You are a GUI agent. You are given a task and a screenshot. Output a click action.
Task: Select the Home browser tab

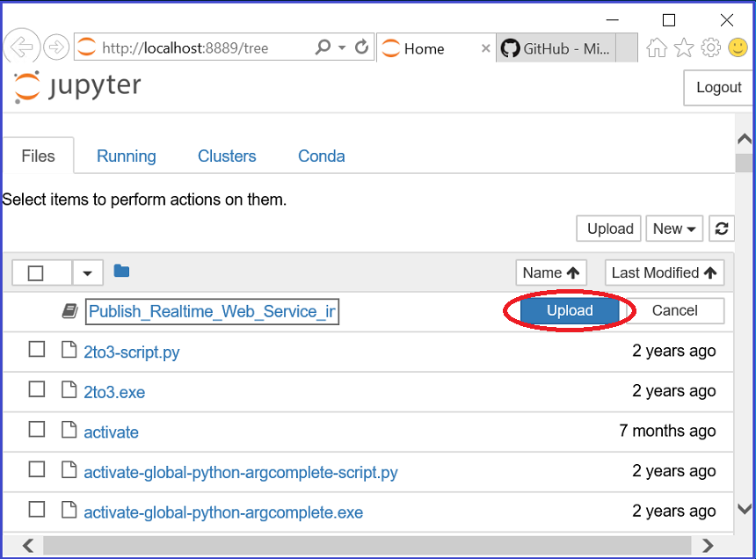435,48
